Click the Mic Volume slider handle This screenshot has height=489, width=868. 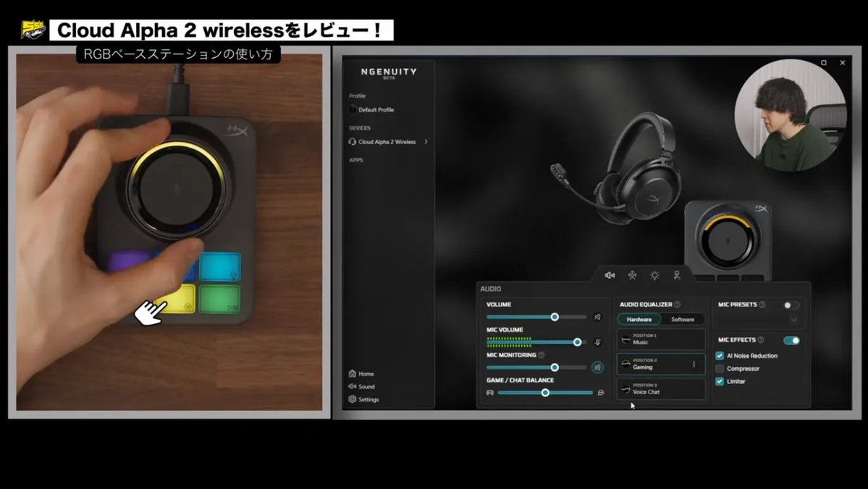coord(578,342)
